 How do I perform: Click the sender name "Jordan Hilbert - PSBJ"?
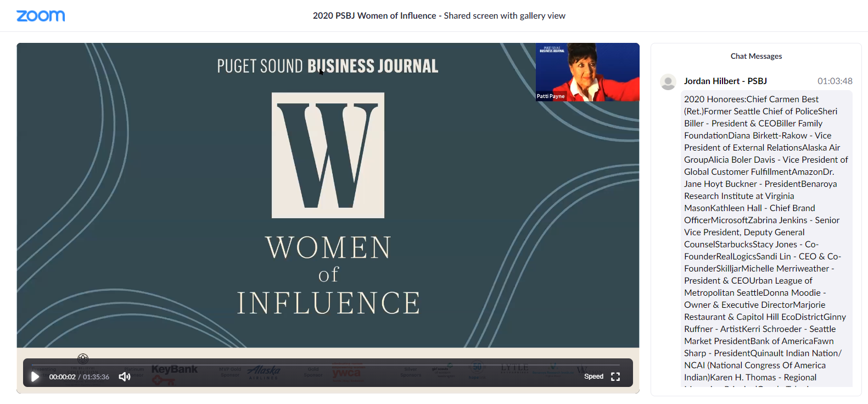(725, 81)
